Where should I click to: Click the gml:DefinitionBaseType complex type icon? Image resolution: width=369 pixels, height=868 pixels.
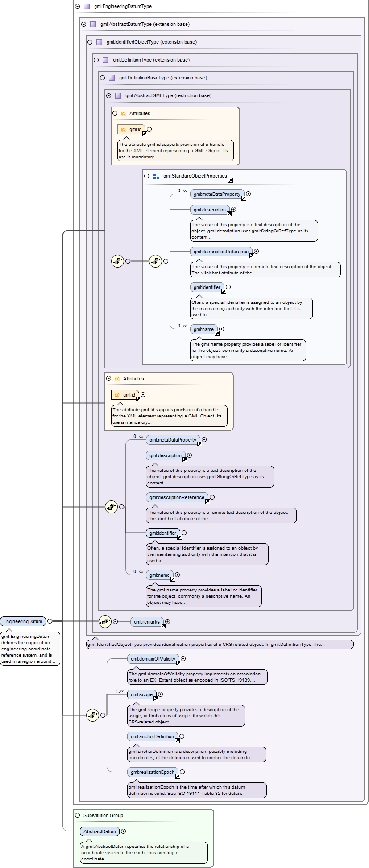coord(112,78)
